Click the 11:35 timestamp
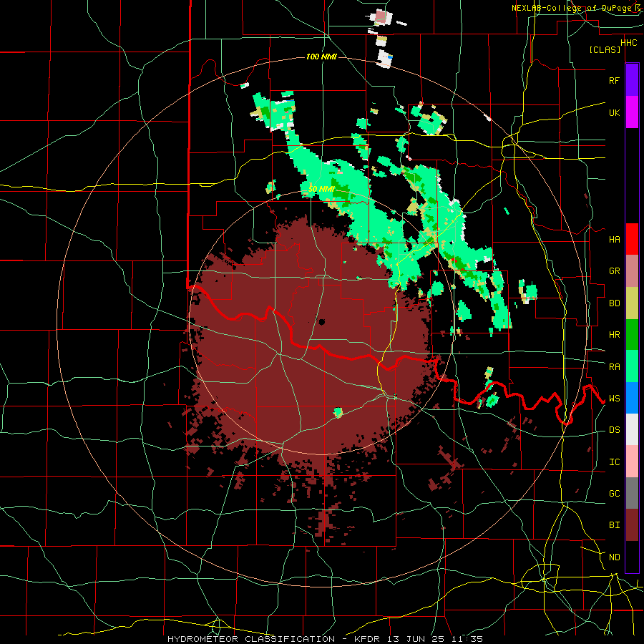 coord(468,639)
